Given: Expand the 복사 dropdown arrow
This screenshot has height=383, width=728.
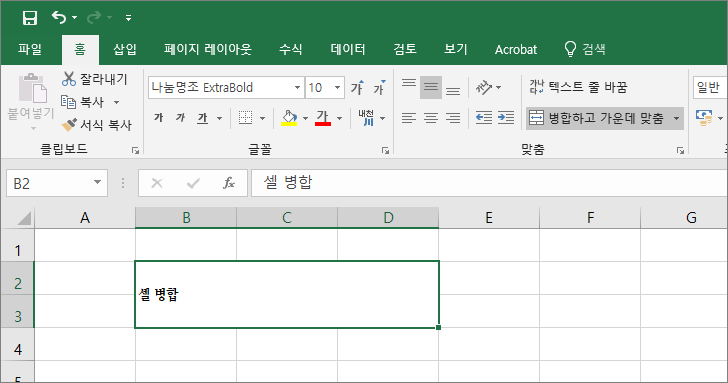Looking at the screenshot, I should pyautogui.click(x=117, y=102).
